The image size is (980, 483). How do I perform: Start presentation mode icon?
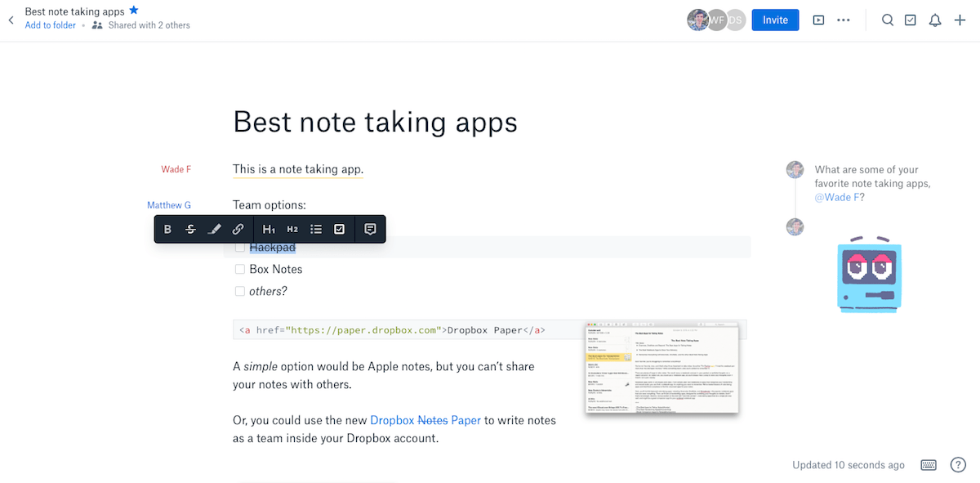818,20
